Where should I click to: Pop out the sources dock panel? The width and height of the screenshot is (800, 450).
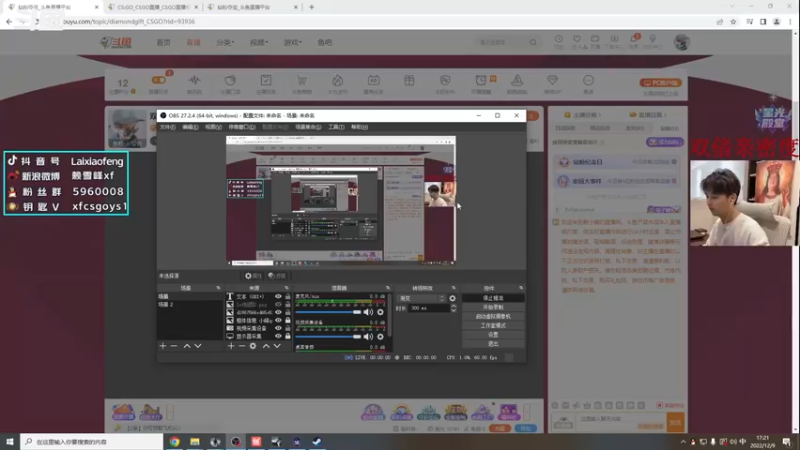click(286, 288)
